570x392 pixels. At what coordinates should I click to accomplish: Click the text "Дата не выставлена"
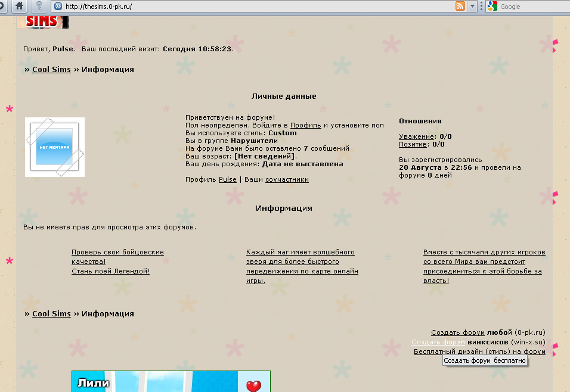point(302,164)
